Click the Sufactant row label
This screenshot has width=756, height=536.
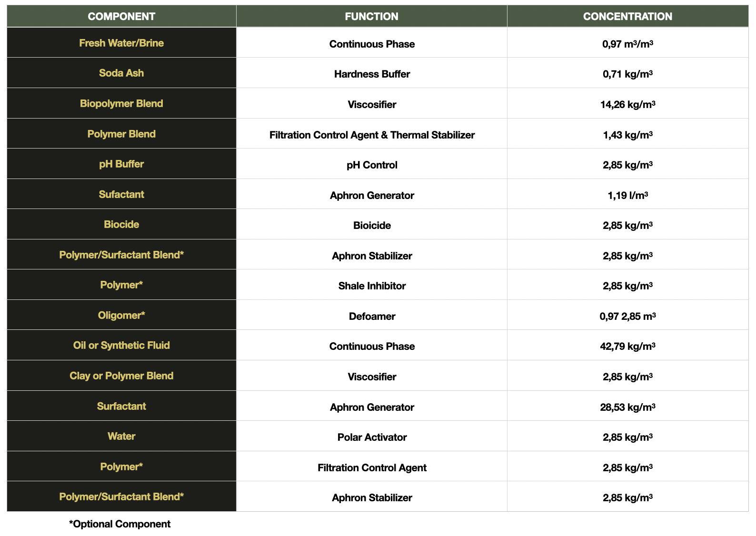pos(121,194)
